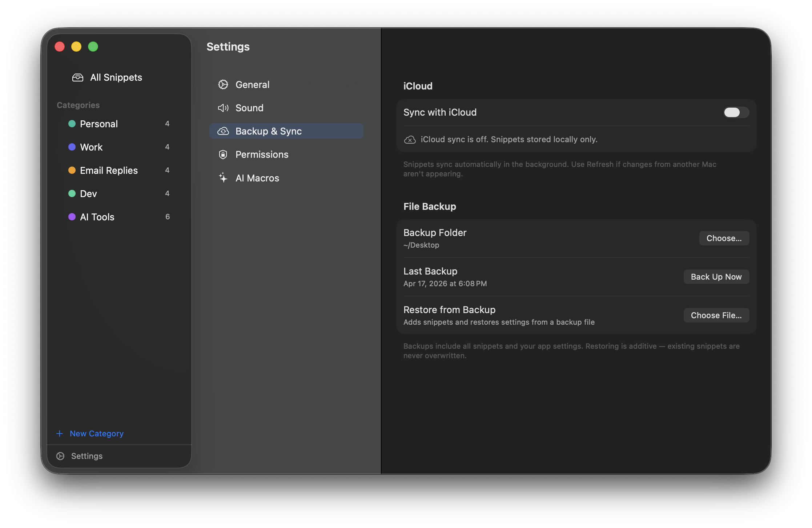Click Choose... to change the Backup Folder
Viewport: 812px width, 528px height.
coord(724,238)
